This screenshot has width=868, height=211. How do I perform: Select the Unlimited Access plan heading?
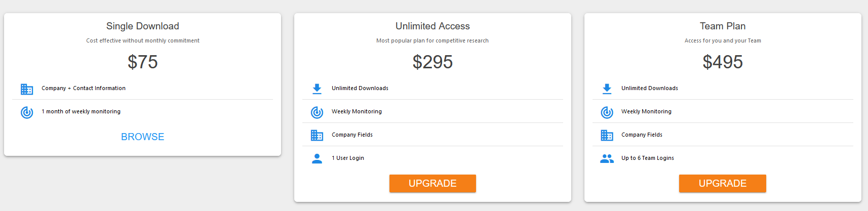coord(432,26)
